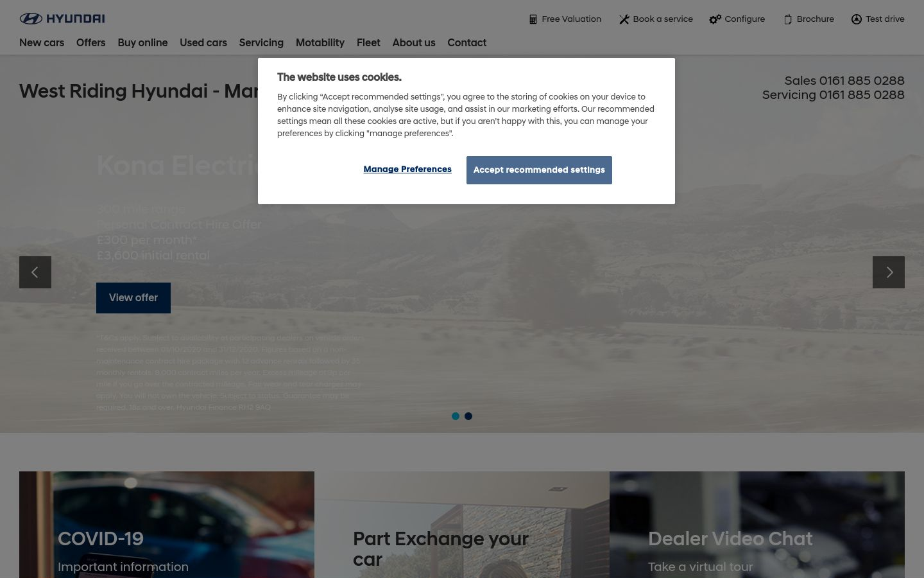Click the Kona Electric slide title
Image resolution: width=924 pixels, height=578 pixels.
click(x=177, y=166)
